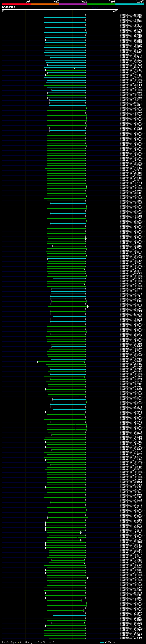Image resolution: width=146 pixels, height=644 pixels.
Task: Click hit label UniRef100_B6T5X5
Action: click(131, 65)
